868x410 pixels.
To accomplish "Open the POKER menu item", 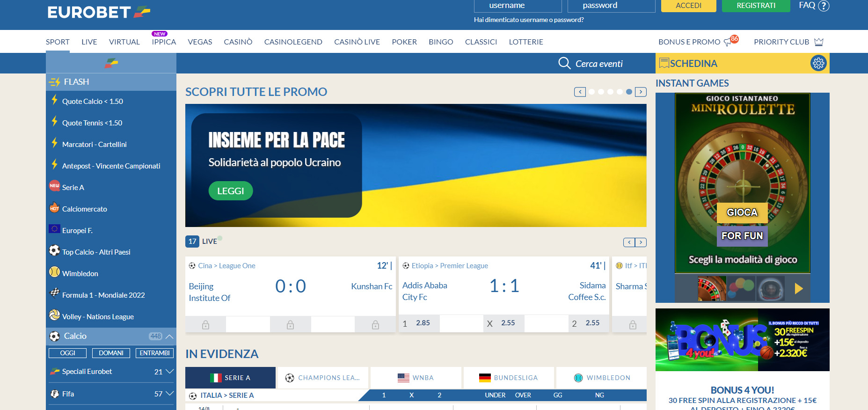I will click(x=404, y=42).
